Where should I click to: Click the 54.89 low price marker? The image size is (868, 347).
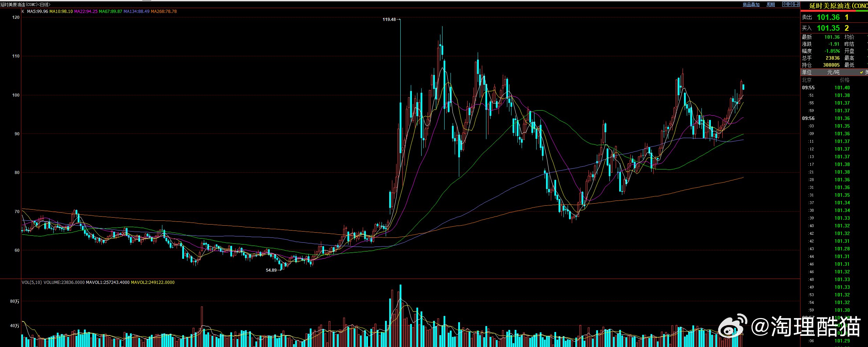271,270
